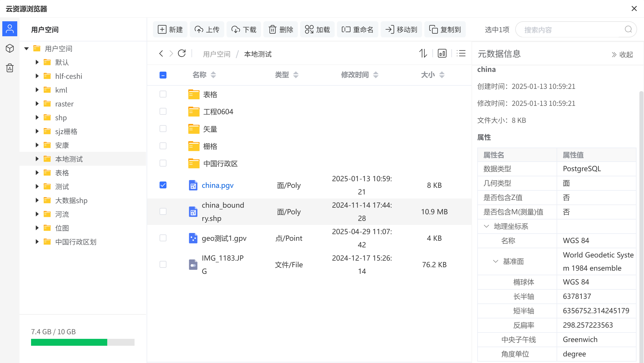Click the sort order arrows icon
Viewport: 644px width, 363px height.
pos(423,54)
